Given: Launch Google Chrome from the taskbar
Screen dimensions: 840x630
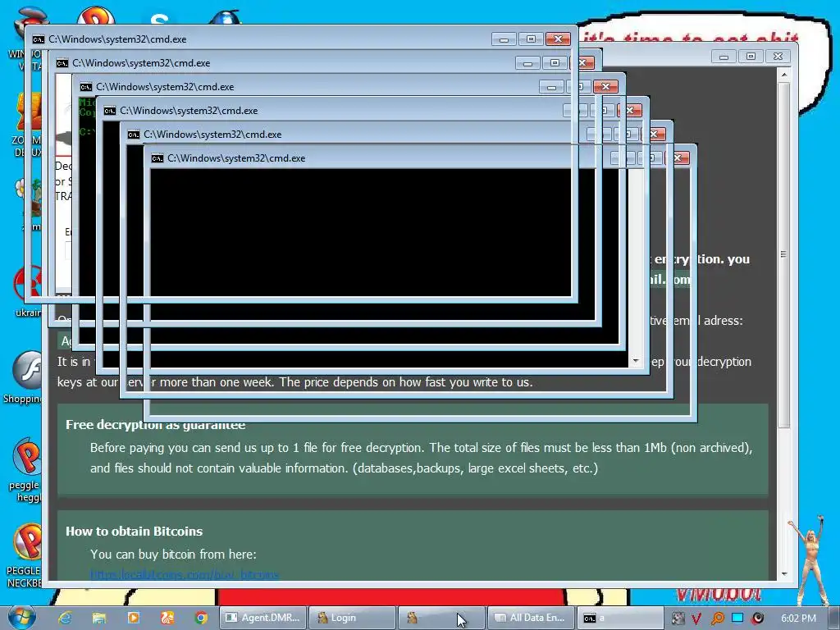Looking at the screenshot, I should coord(202,618).
